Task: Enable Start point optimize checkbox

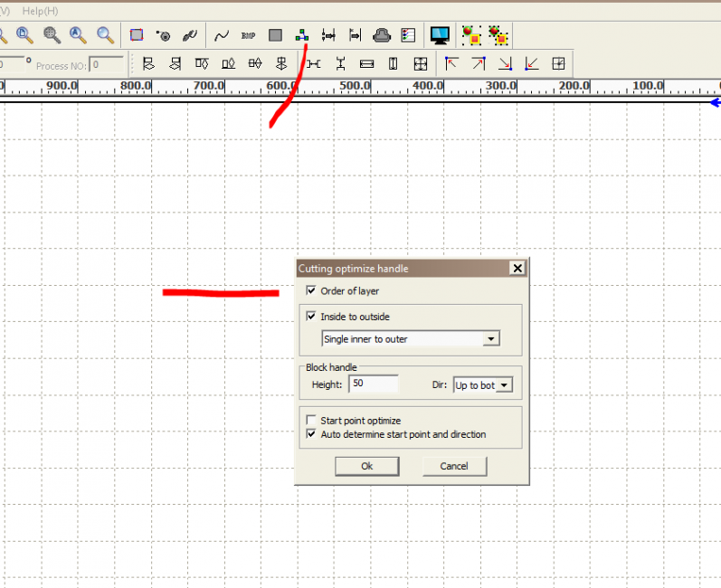Action: pyautogui.click(x=311, y=421)
